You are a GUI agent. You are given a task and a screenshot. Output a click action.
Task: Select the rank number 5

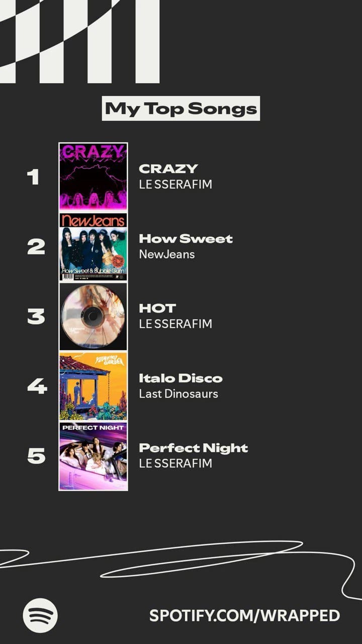pos(36,456)
